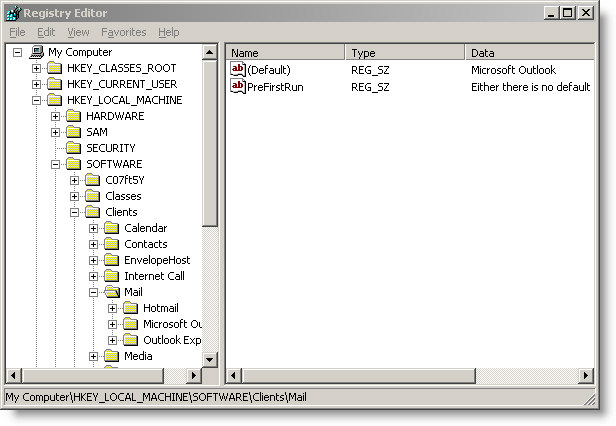
Task: Click tree pane horizontal scroll left arrow
Action: click(13, 375)
